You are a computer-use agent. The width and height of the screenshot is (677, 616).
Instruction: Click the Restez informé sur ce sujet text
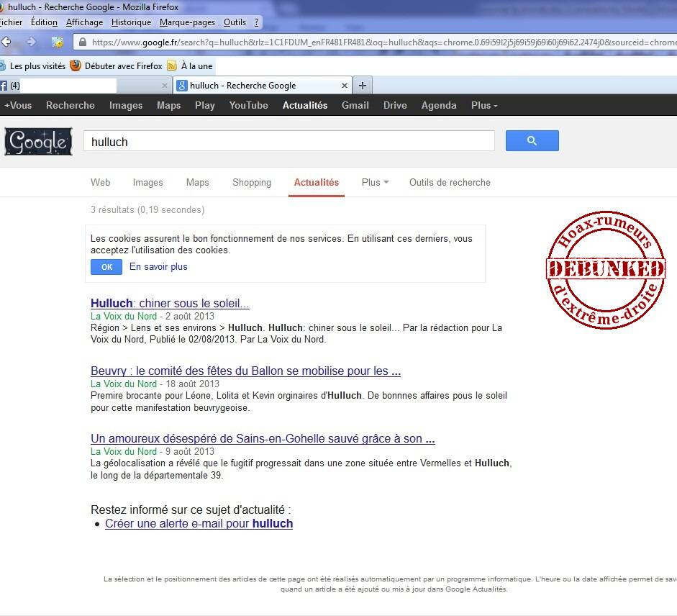coord(191,509)
